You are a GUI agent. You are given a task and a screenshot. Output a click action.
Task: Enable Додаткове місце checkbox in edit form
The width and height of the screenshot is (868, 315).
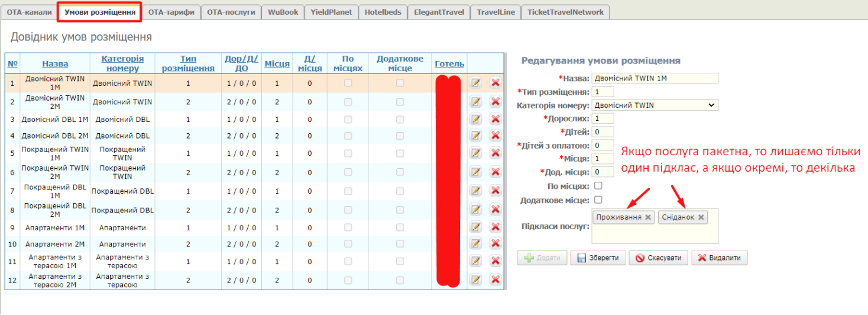pos(598,200)
